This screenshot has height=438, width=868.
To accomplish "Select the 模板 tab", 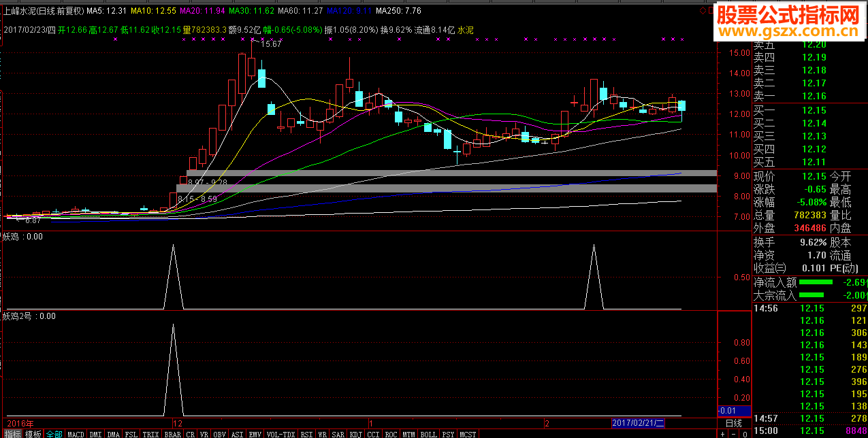I will [x=33, y=433].
